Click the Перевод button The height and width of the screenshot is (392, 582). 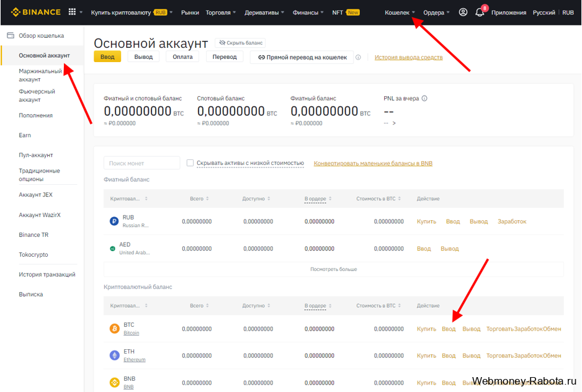click(x=225, y=57)
